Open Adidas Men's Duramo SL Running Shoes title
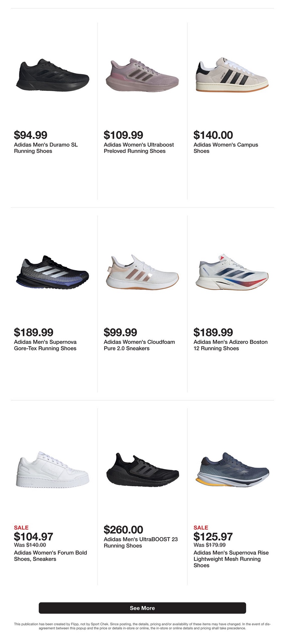The height and width of the screenshot is (644, 285). 46,148
